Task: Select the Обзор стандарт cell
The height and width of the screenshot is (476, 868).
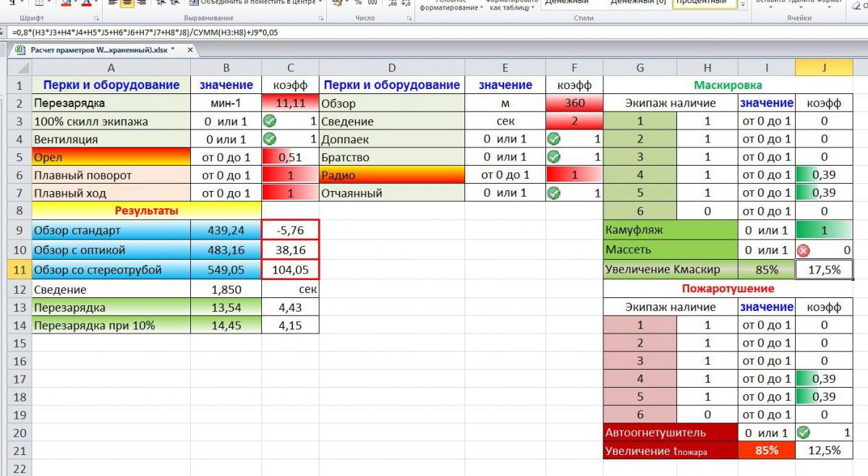Action: 111,231
